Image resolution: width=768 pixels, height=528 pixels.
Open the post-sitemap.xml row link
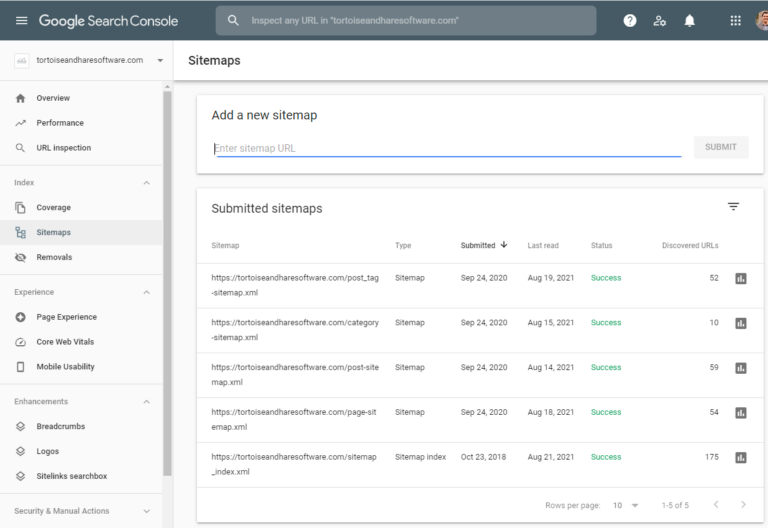[x=295, y=375]
